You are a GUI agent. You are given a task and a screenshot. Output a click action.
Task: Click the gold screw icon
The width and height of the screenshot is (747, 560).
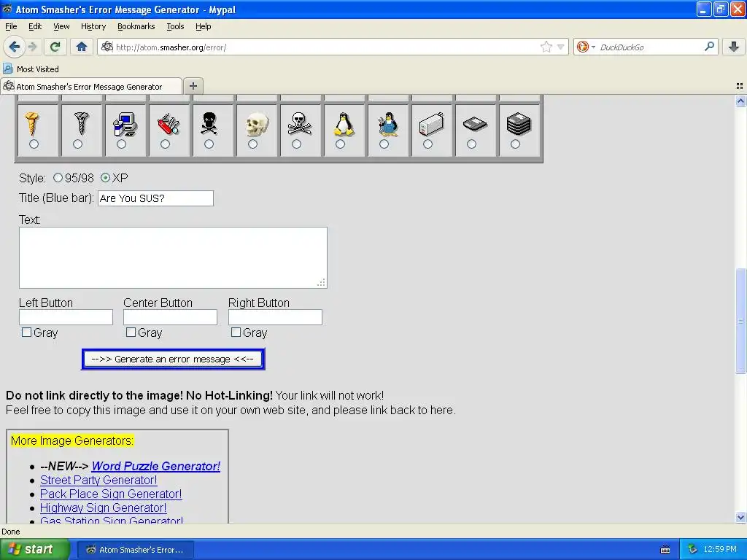point(32,123)
